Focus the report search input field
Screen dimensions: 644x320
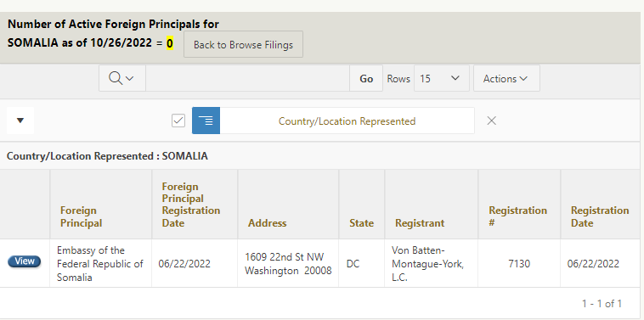tap(248, 78)
